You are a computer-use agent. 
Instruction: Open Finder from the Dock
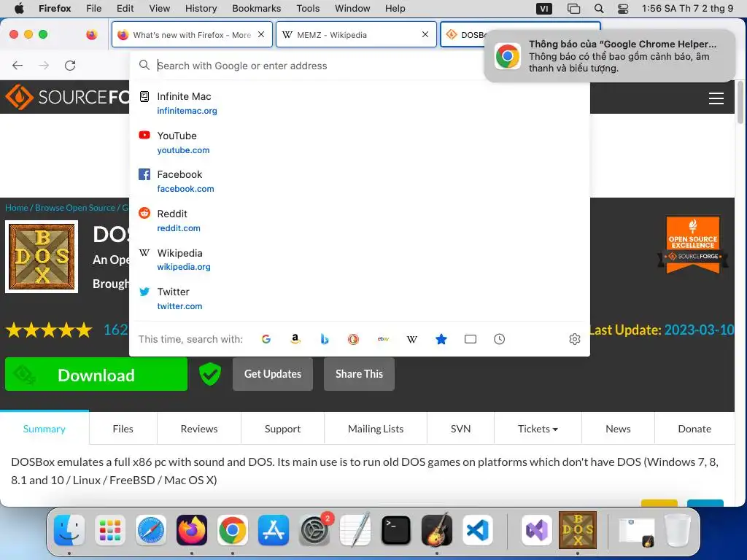pyautogui.click(x=69, y=530)
